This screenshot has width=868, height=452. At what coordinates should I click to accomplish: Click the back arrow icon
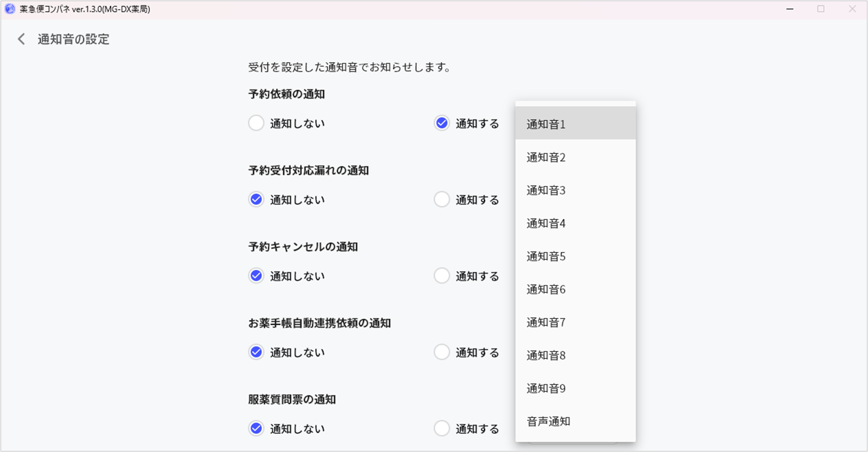[21, 39]
